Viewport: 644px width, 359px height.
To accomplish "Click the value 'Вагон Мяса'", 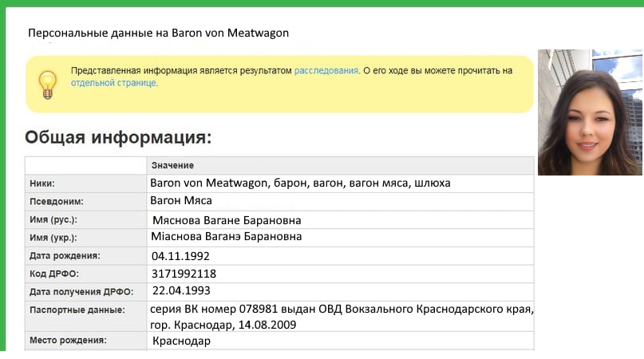I will coord(181,200).
